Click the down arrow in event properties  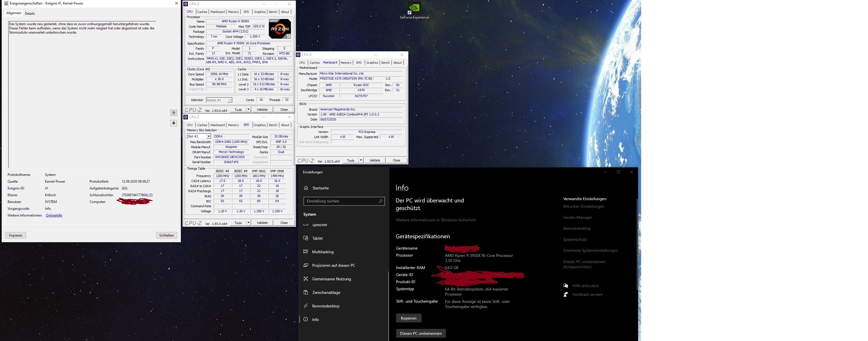click(x=173, y=123)
